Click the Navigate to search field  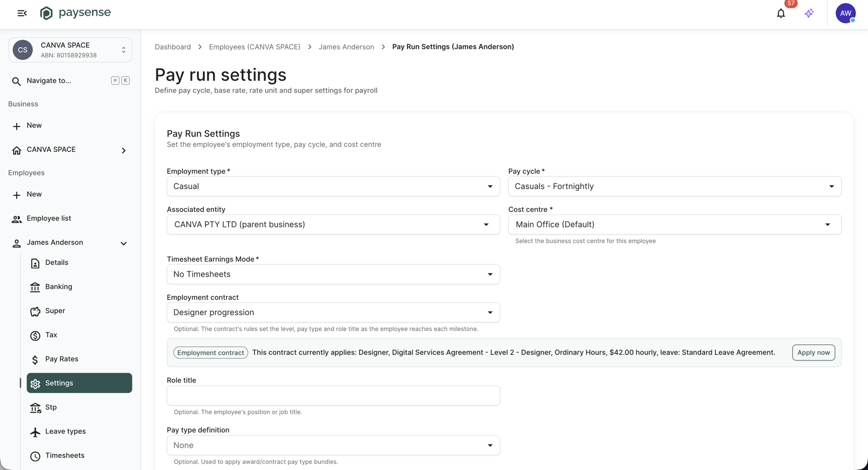pos(70,81)
